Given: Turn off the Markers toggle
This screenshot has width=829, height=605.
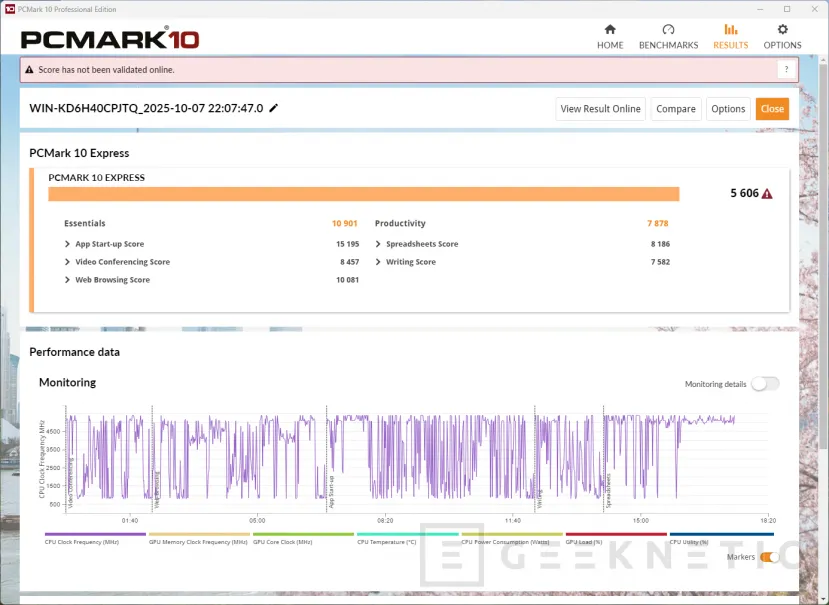Looking at the screenshot, I should tap(769, 557).
